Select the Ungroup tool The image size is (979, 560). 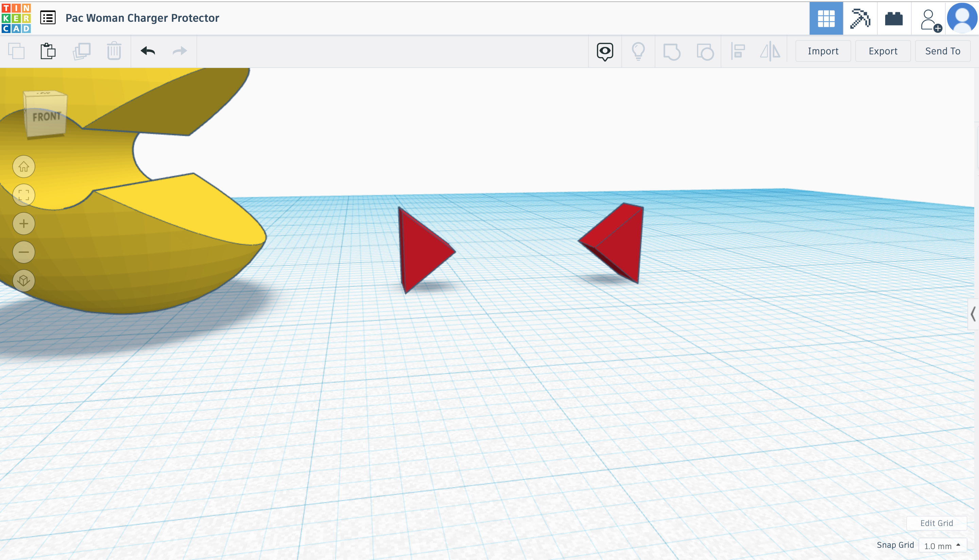pyautogui.click(x=705, y=51)
